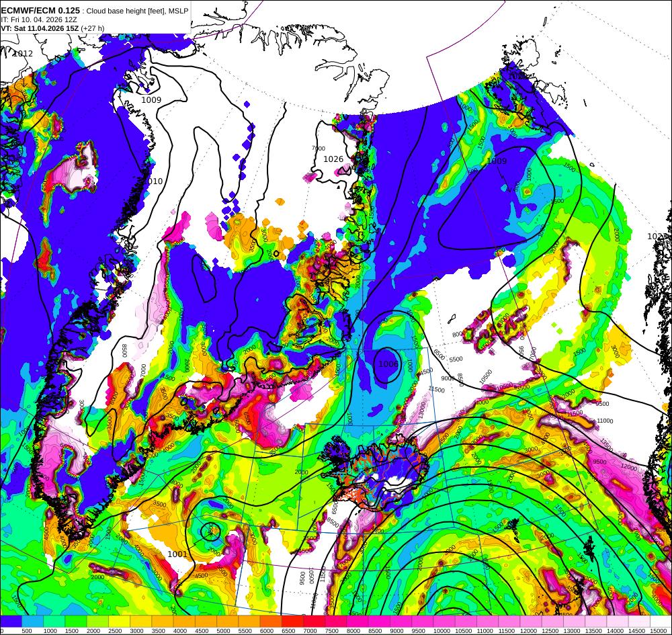672x635 pixels.
Task: Choose the yellow 2500–3000 legend swatch
Action: 119,622
